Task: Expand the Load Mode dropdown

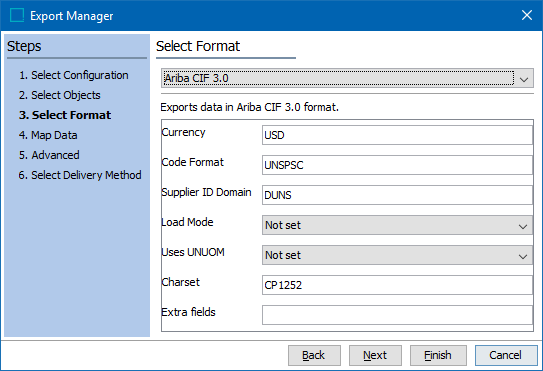Action: click(397, 225)
